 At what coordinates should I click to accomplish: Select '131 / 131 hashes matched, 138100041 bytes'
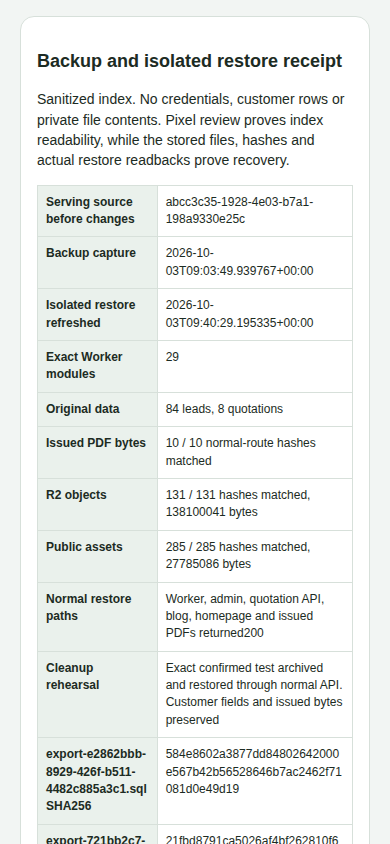point(238,503)
